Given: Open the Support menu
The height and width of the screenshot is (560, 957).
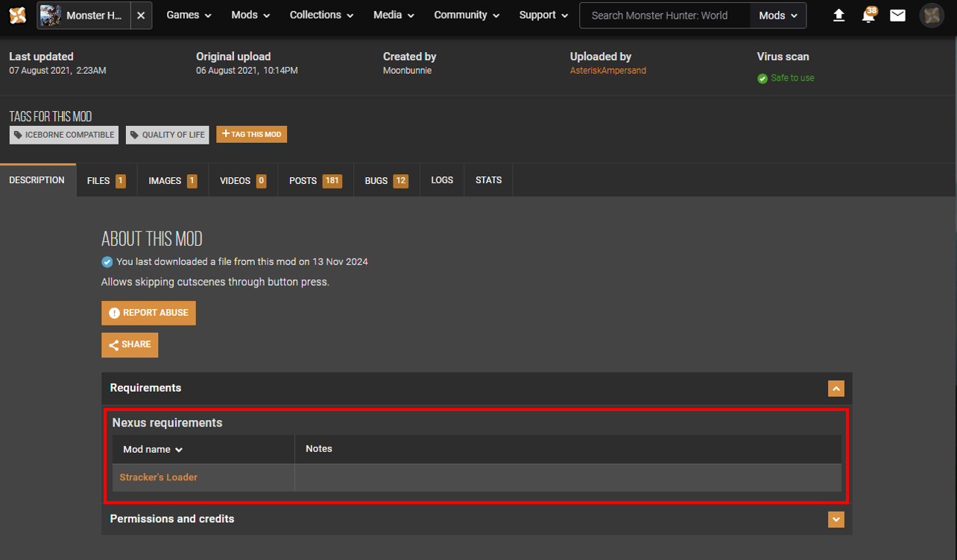Looking at the screenshot, I should coord(543,15).
